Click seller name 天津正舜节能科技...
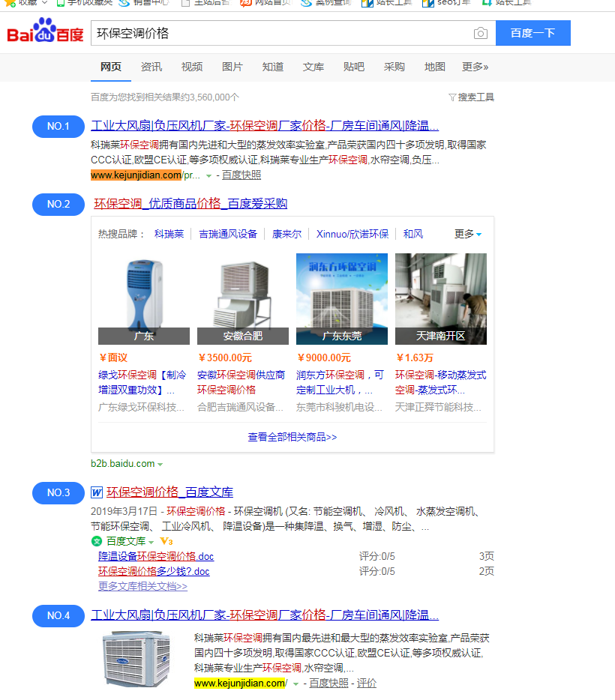 [x=438, y=407]
